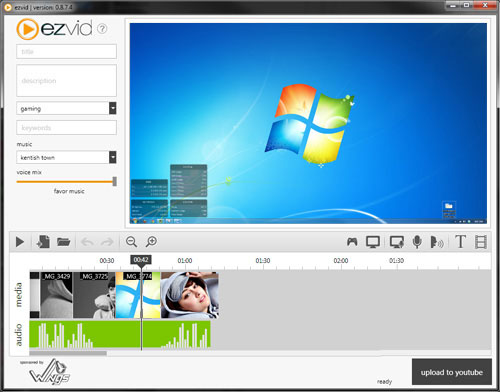Expand the kentish town music dropdown
Screen dimensions: 500x392
click(113, 157)
